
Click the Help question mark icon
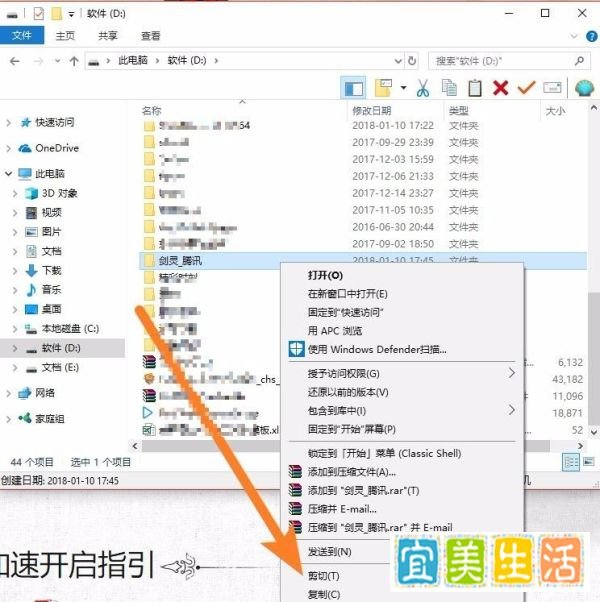592,36
